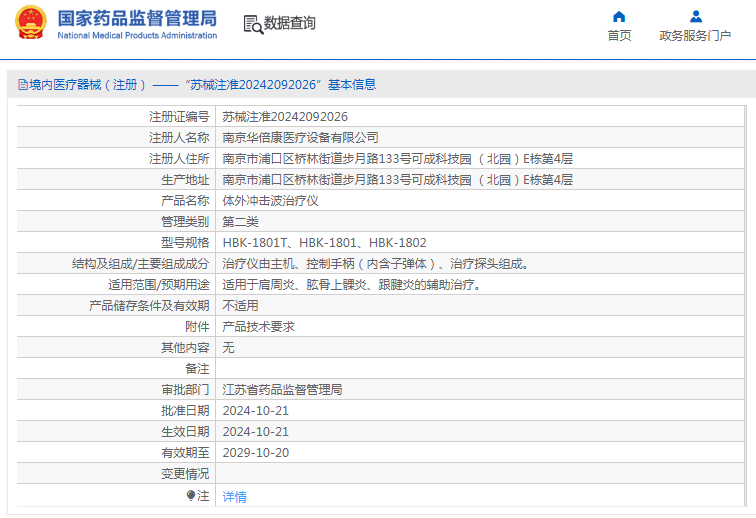
Task: Click the national emblem logo
Action: pos(31,22)
